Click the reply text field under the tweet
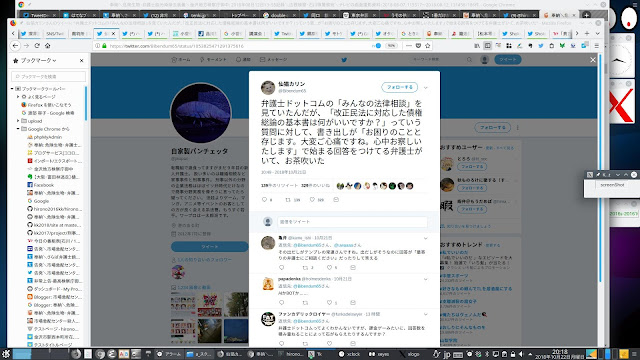Viewport: 640px width, 360px height. click(352, 222)
